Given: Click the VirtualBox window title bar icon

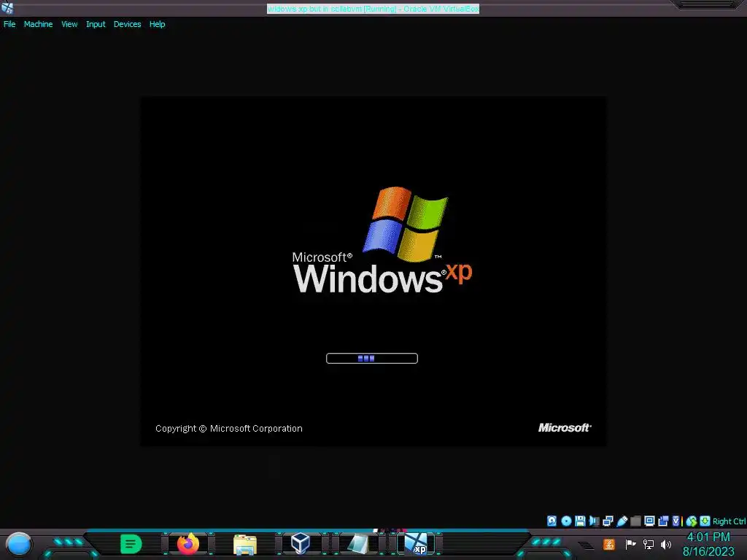Looking at the screenshot, I should [7, 7].
